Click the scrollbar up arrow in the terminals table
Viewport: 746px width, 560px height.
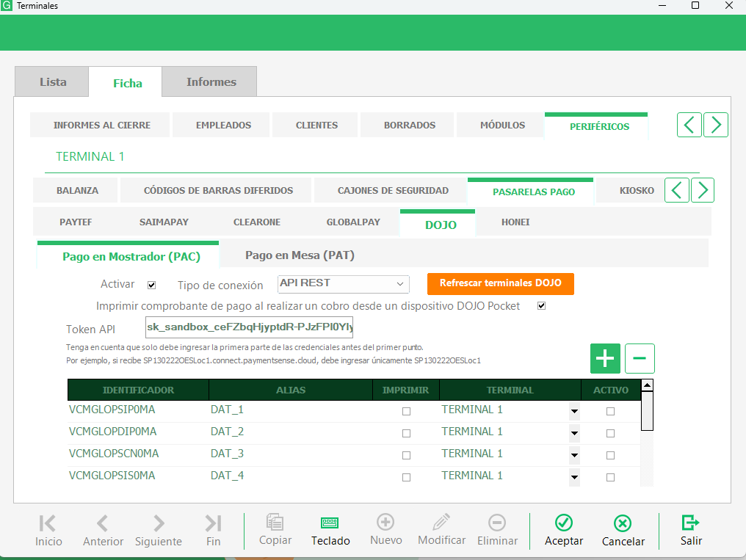point(647,385)
